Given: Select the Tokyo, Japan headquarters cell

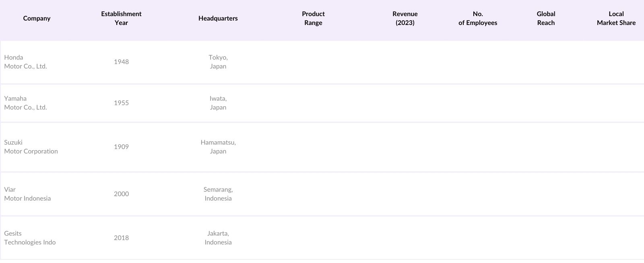Looking at the screenshot, I should click(218, 62).
